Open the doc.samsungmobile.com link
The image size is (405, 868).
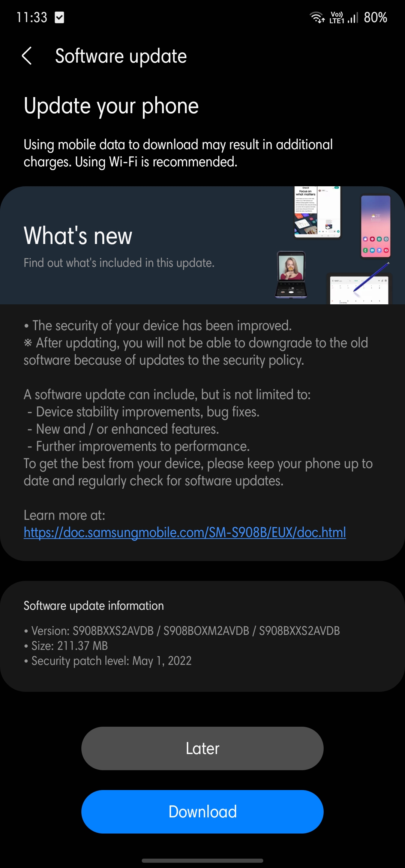pos(185,532)
